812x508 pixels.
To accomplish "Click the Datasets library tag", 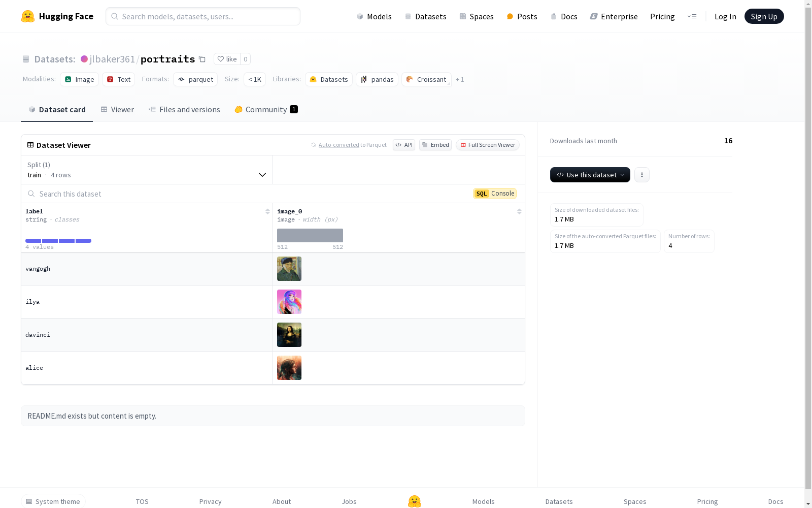I will [329, 79].
